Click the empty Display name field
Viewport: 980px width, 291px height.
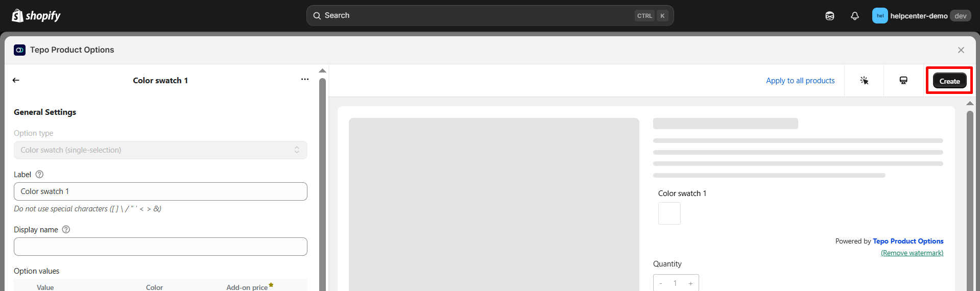click(160, 247)
